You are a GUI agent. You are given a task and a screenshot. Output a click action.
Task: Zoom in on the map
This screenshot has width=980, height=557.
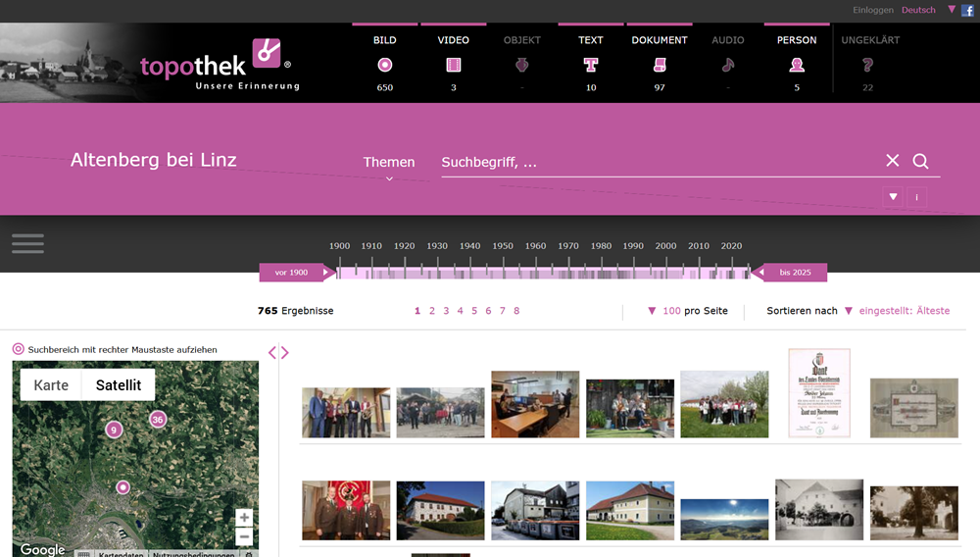pos(244,518)
